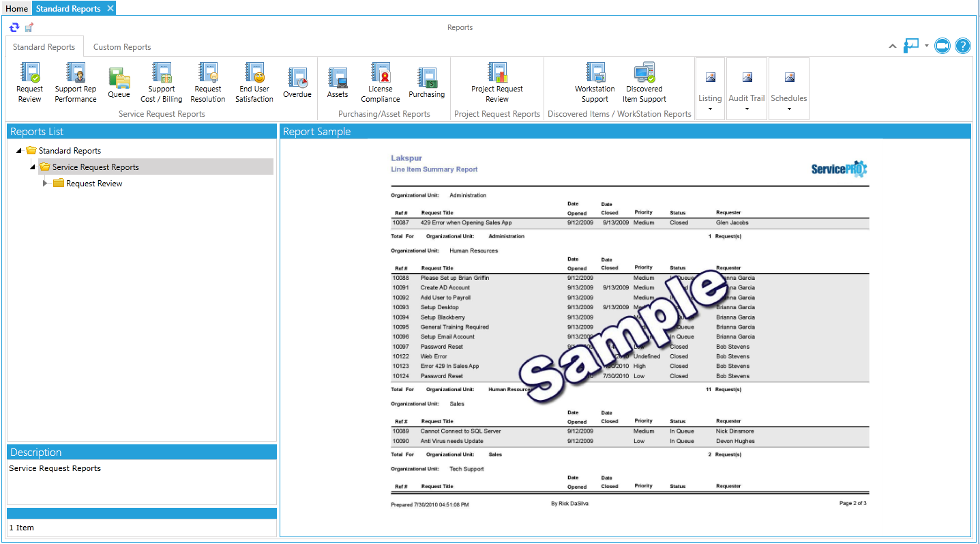
Task: Open the Request Resolution report
Action: click(208, 83)
